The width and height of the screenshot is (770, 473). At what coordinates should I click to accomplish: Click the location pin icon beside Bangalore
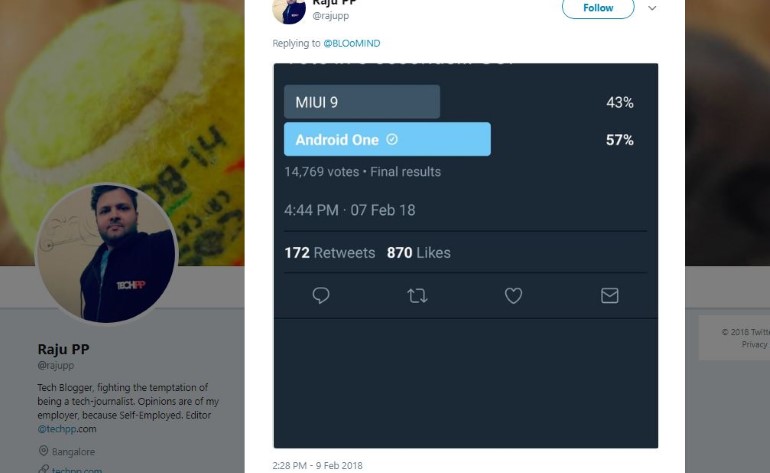point(43,451)
